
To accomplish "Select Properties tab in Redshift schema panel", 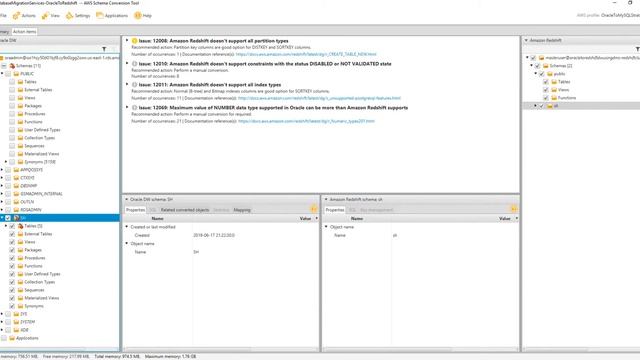I will click(335, 210).
